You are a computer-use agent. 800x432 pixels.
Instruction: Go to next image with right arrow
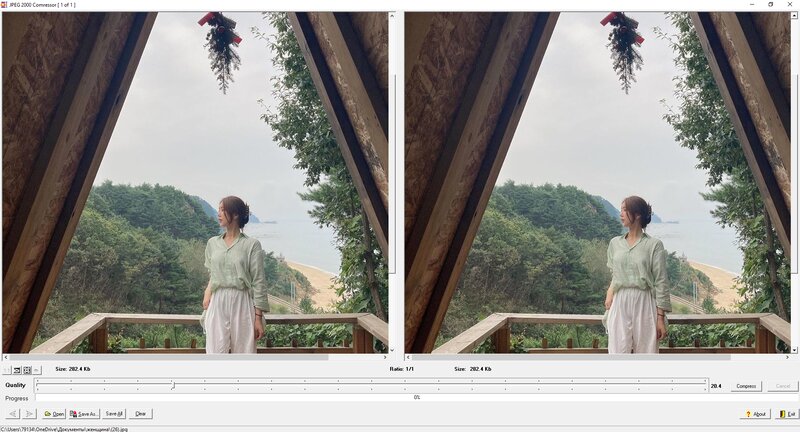[30, 414]
